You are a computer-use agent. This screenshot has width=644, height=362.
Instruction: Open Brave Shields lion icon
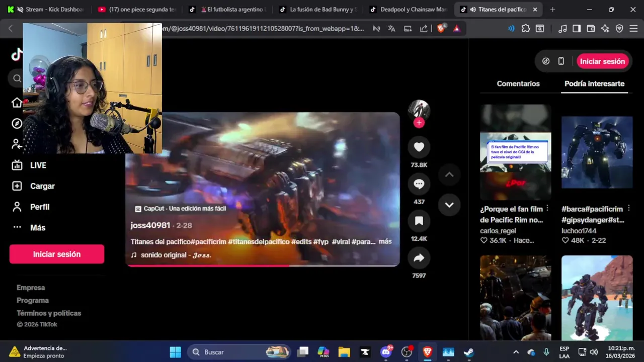click(441, 29)
